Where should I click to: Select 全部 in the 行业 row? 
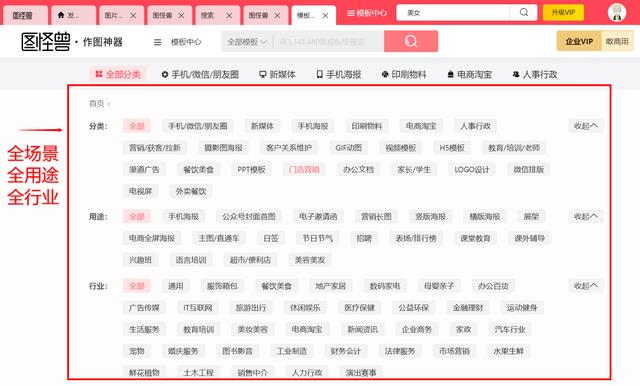pos(137,286)
